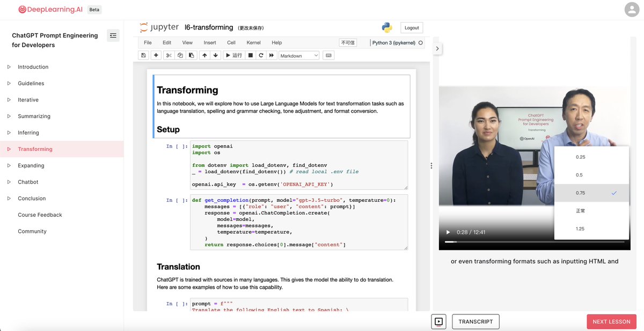Toggle the video panel icon button
The height and width of the screenshot is (331, 644).
click(x=438, y=322)
